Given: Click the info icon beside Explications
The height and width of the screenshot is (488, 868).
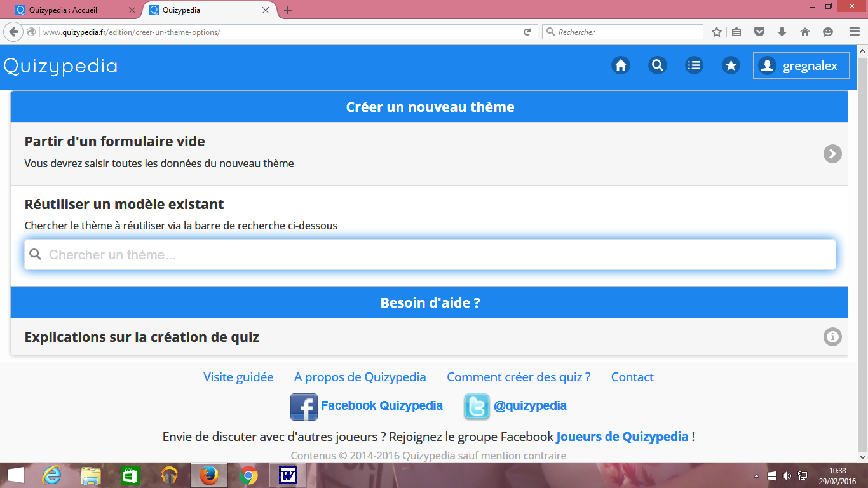Looking at the screenshot, I should click(832, 337).
